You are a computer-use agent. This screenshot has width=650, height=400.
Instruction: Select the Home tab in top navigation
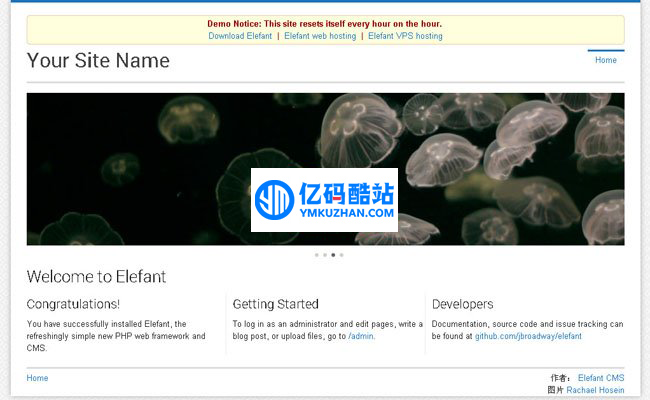[x=606, y=60]
